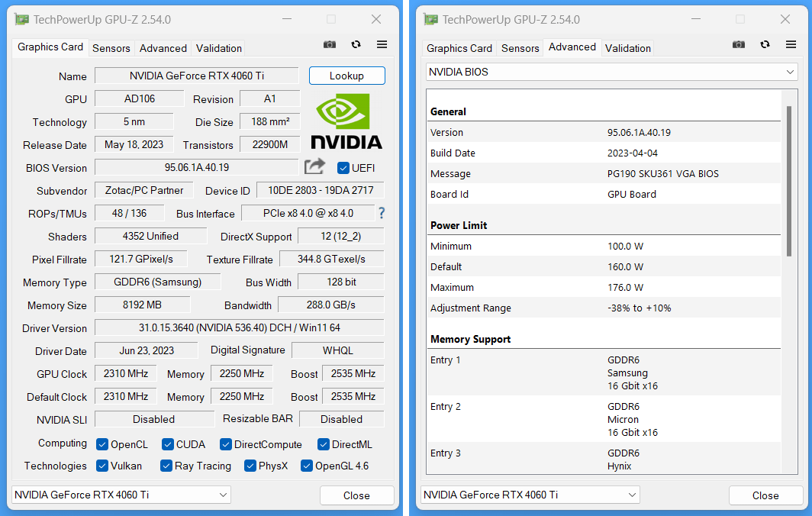Open Validation tab in right window

point(627,48)
